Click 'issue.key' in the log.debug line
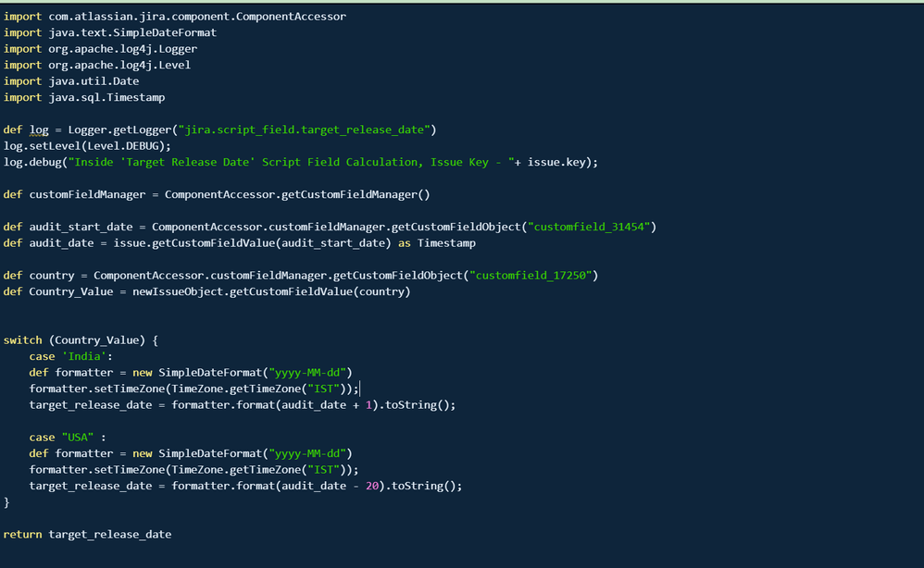This screenshot has width=924, height=568. pyautogui.click(x=556, y=162)
